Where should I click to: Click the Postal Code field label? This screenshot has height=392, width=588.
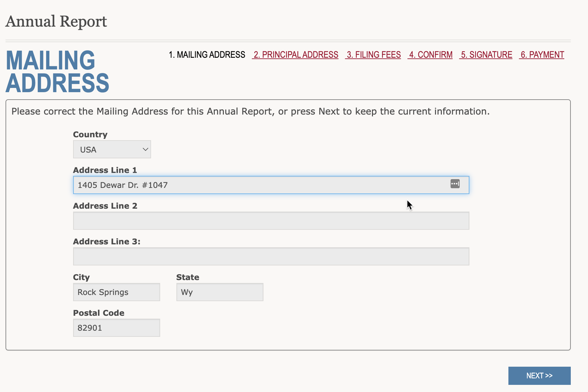click(x=98, y=313)
